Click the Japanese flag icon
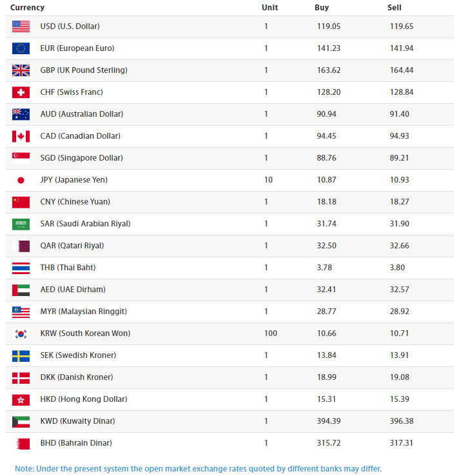 (x=21, y=181)
